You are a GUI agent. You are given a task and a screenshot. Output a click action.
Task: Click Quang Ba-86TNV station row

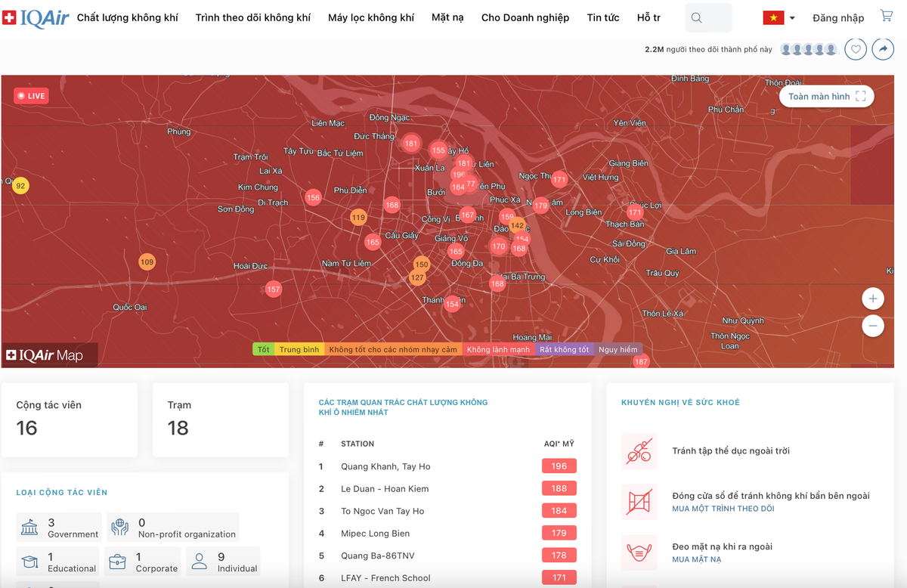pos(447,556)
